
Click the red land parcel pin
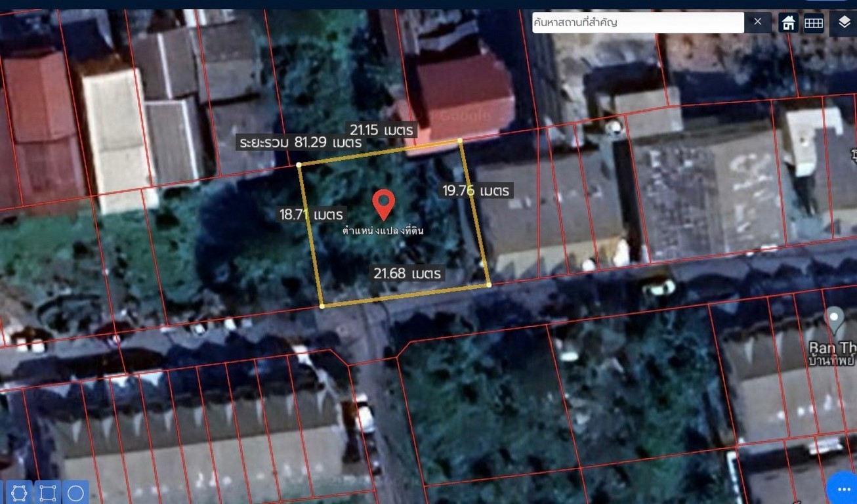click(383, 205)
